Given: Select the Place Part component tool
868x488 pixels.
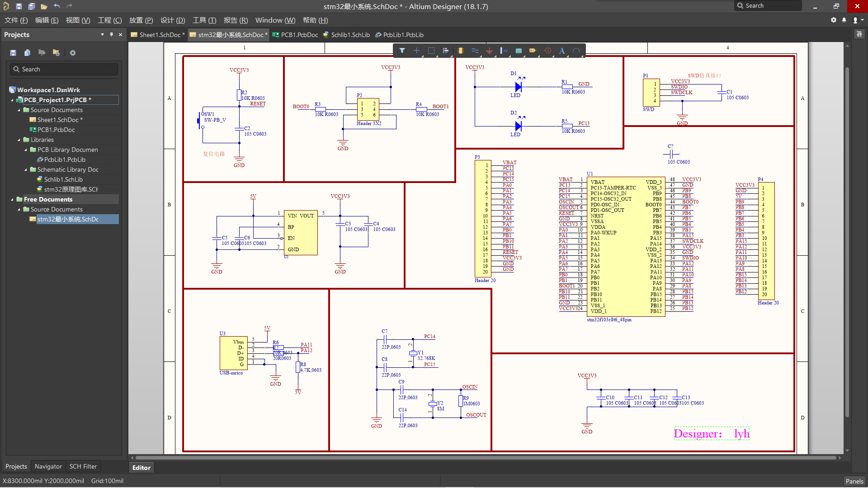Looking at the screenshot, I should pos(460,51).
